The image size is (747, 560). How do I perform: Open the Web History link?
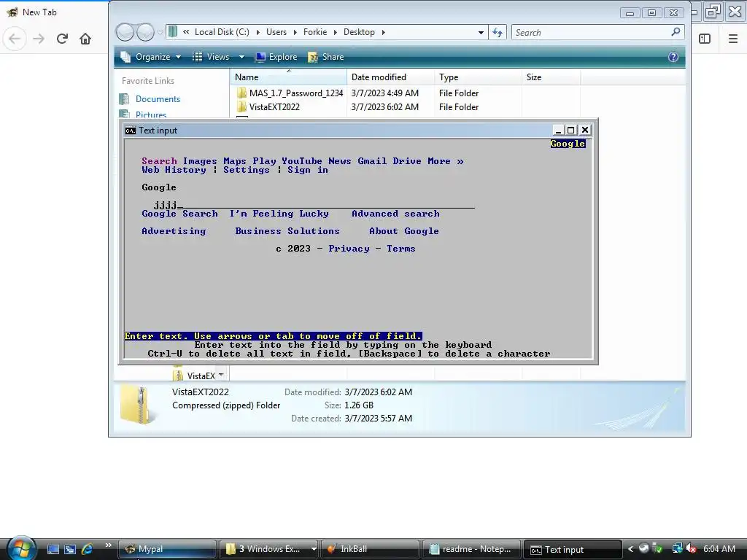[x=174, y=170]
